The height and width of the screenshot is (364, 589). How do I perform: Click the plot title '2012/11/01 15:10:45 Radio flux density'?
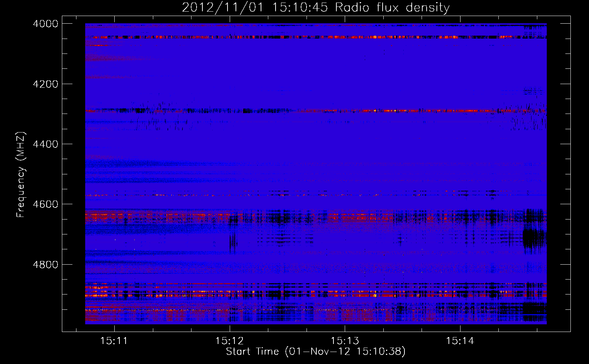click(x=316, y=7)
